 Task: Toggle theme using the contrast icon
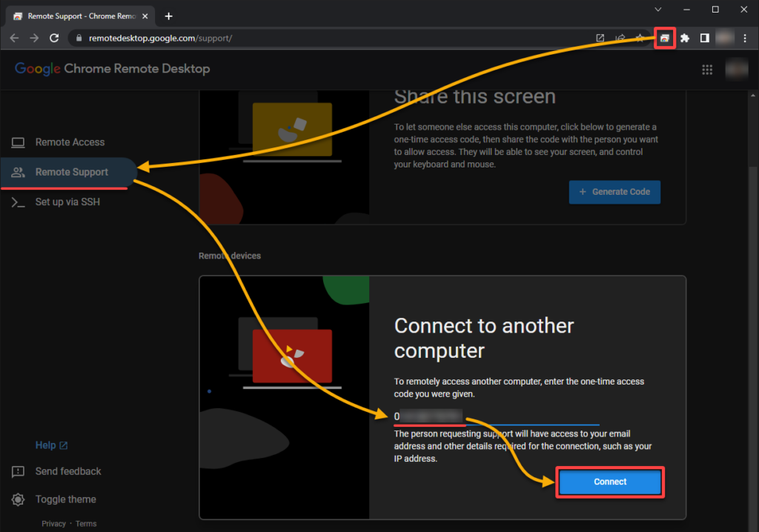coord(18,499)
